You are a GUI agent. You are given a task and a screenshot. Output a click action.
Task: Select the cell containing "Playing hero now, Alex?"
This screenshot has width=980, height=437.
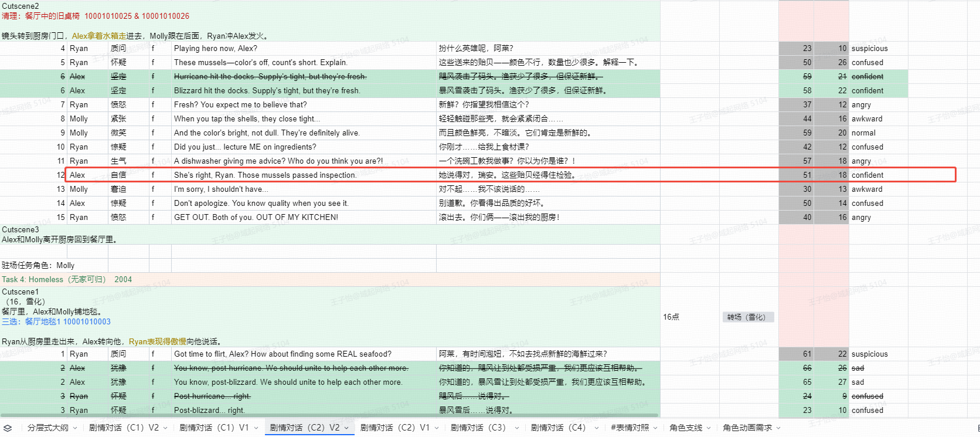click(x=216, y=49)
